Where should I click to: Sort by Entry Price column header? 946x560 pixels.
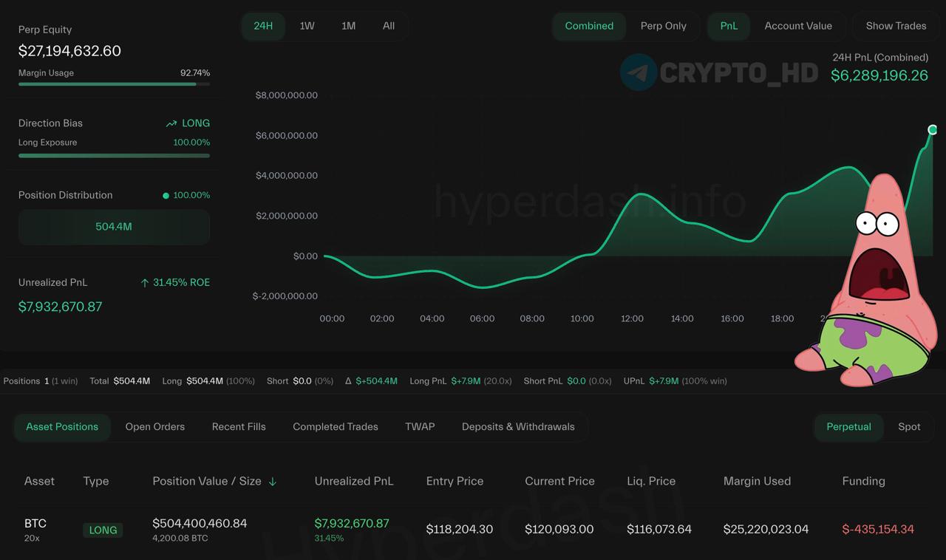click(x=455, y=481)
